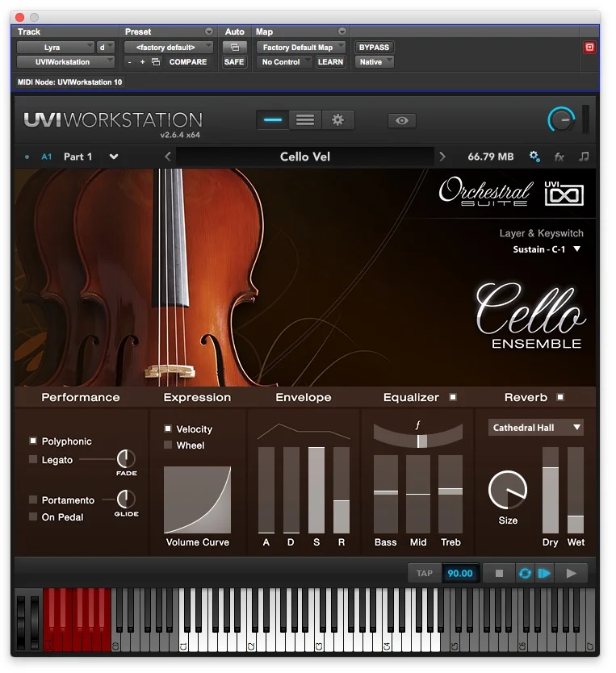Adjust the Sustain (S) envelope slider

pos(316,490)
